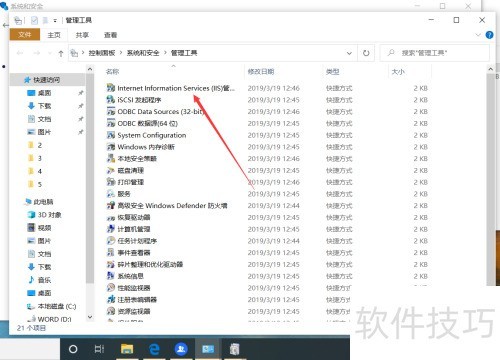
Task: Click 系统和安全 in the address breadcrumb
Action: click(143, 53)
